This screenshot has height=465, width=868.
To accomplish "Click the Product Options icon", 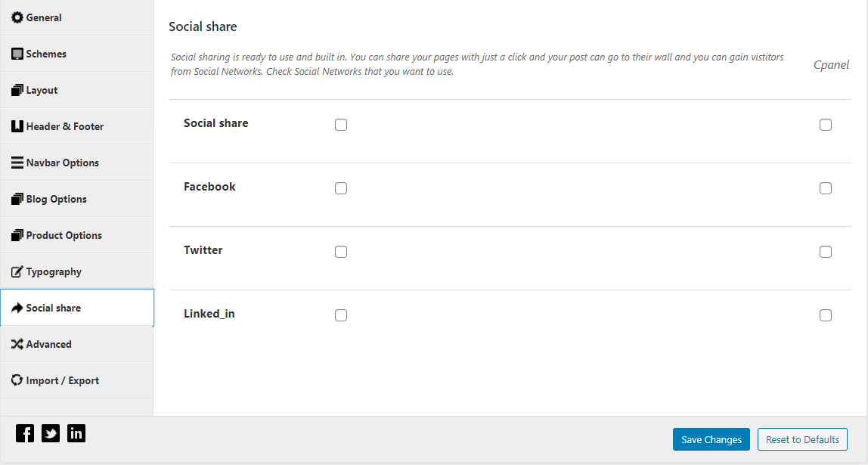I will pyautogui.click(x=17, y=235).
